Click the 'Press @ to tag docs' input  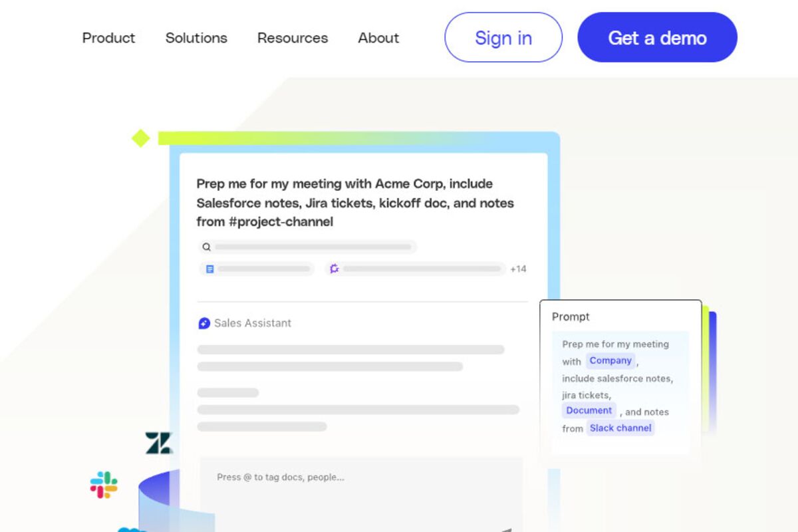click(362, 493)
